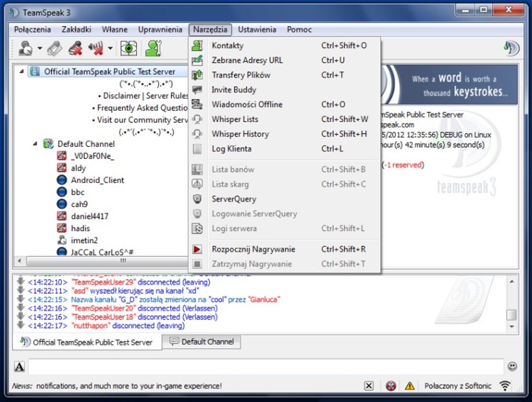The image size is (532, 402).
Task: Switch to Official TeamSpeak Public Test Server tab
Action: coord(87,342)
